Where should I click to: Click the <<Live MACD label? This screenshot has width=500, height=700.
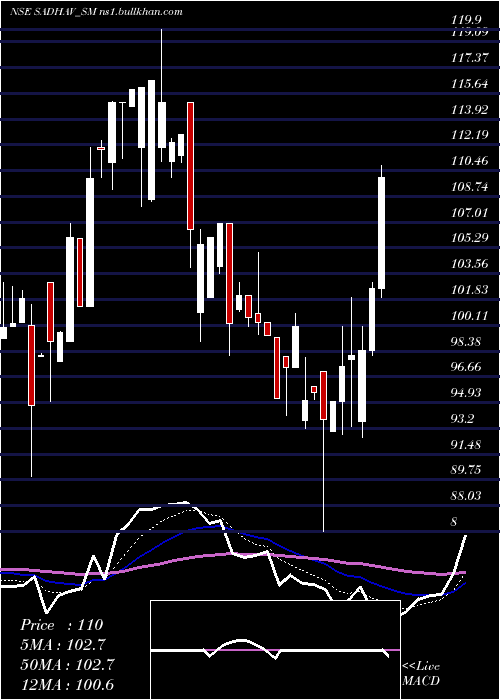(421, 674)
